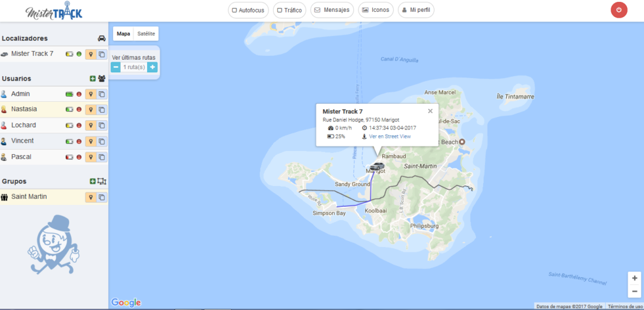Viewport: 644px width, 310px height.
Task: Click the Philipsburg label on the map
Action: (425, 226)
